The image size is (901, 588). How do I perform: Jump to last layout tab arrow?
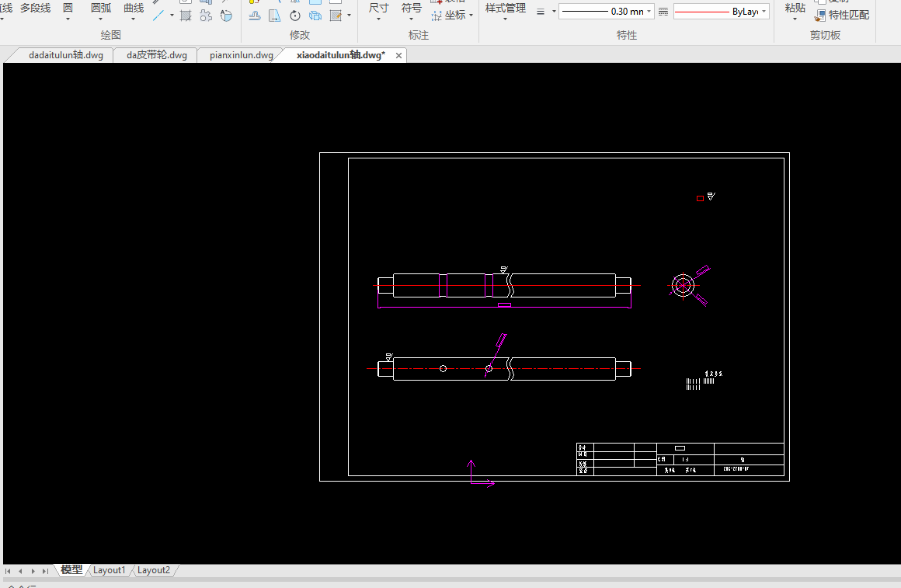[46, 571]
